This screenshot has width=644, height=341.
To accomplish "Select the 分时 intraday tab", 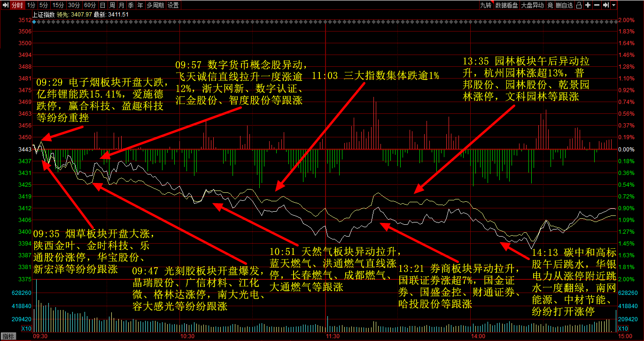I will tap(16, 5).
